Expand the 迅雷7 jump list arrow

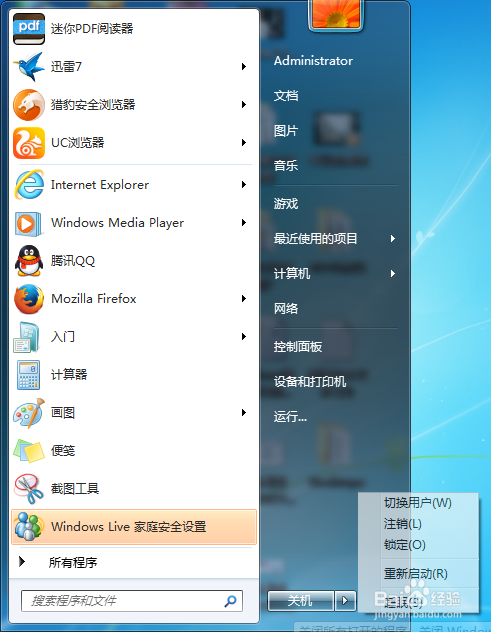[x=244, y=67]
